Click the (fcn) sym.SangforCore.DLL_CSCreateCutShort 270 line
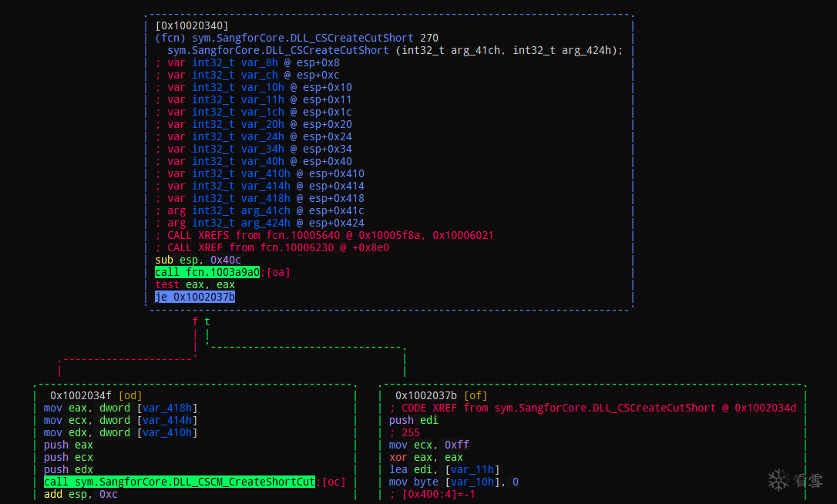Screen dimensions: 837x504 point(297,38)
